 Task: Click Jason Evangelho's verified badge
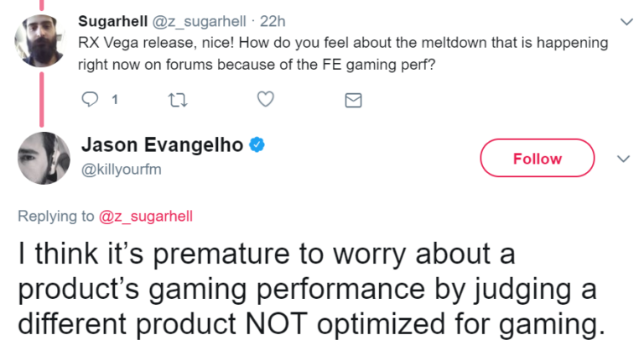click(x=258, y=144)
